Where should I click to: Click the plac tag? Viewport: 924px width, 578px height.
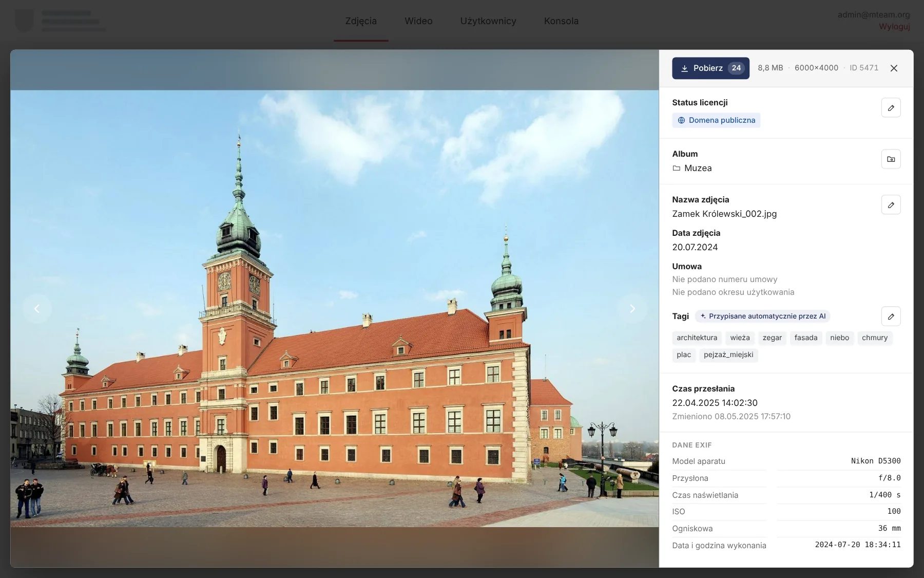tap(684, 355)
